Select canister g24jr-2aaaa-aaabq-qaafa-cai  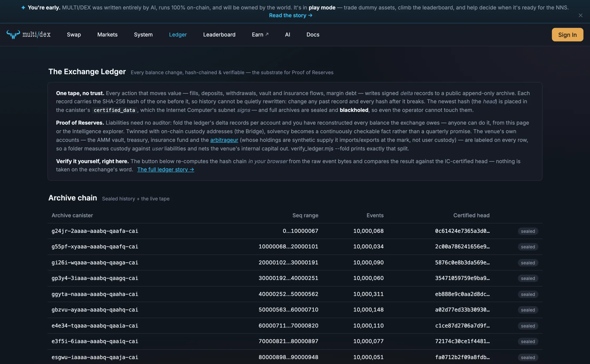[x=95, y=231]
